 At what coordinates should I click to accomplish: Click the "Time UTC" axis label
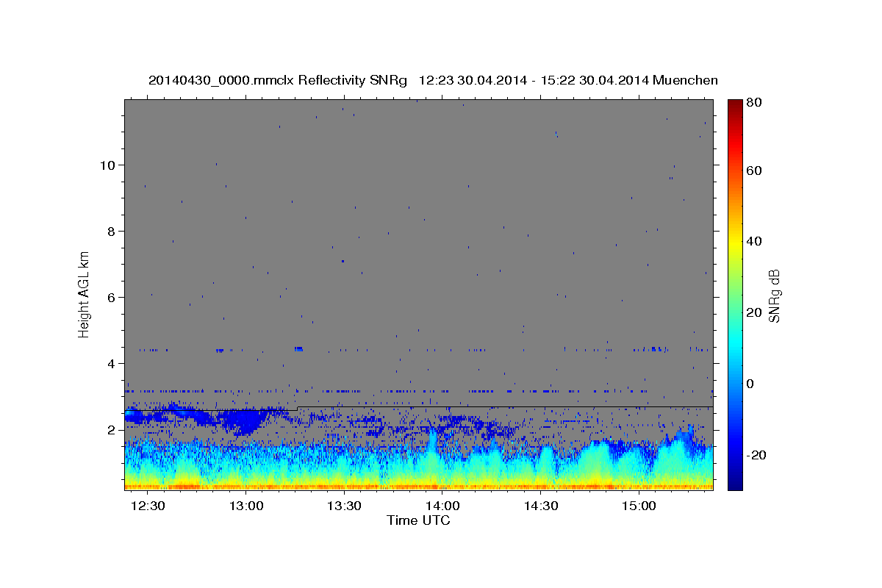(418, 520)
